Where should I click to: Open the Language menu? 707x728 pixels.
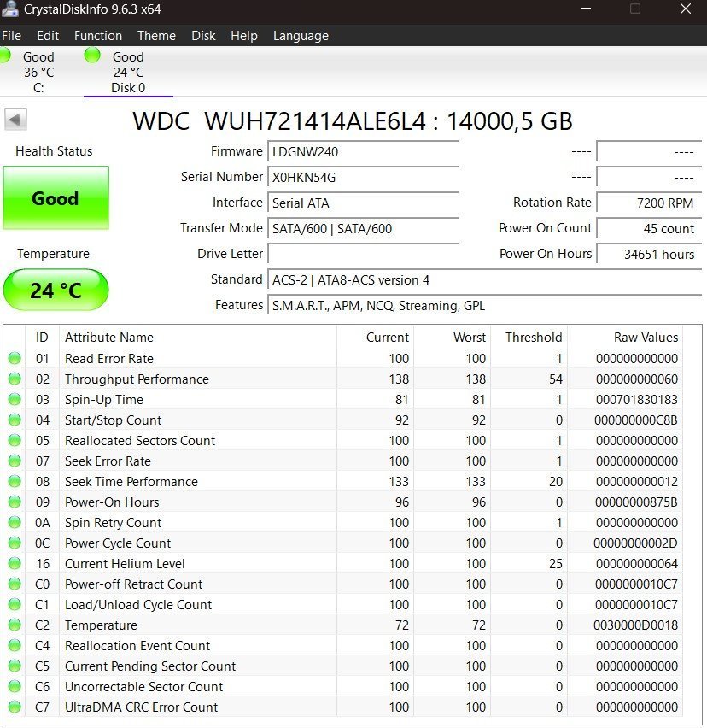click(x=301, y=36)
